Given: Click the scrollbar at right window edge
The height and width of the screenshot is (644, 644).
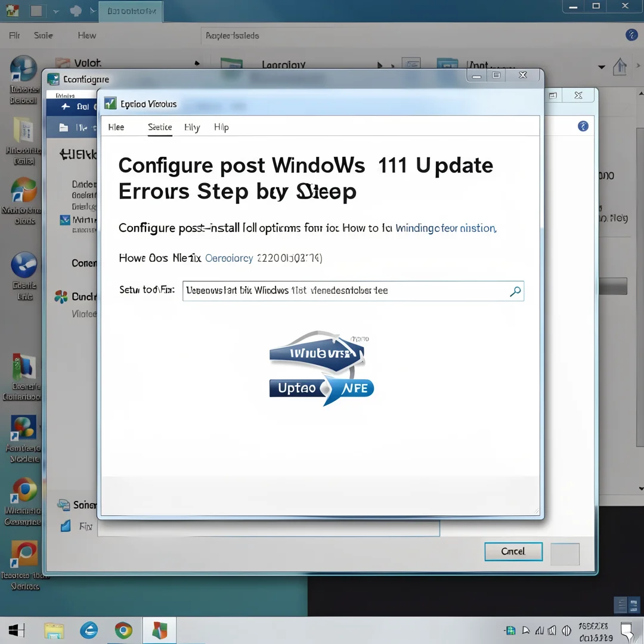Looking at the screenshot, I should pos(640,287).
